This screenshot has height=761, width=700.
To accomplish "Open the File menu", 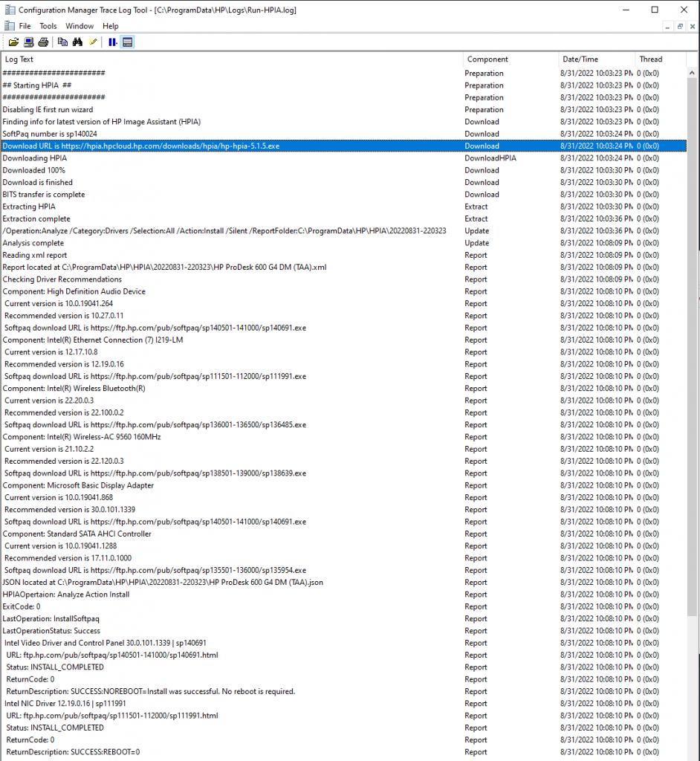I will (x=25, y=25).
